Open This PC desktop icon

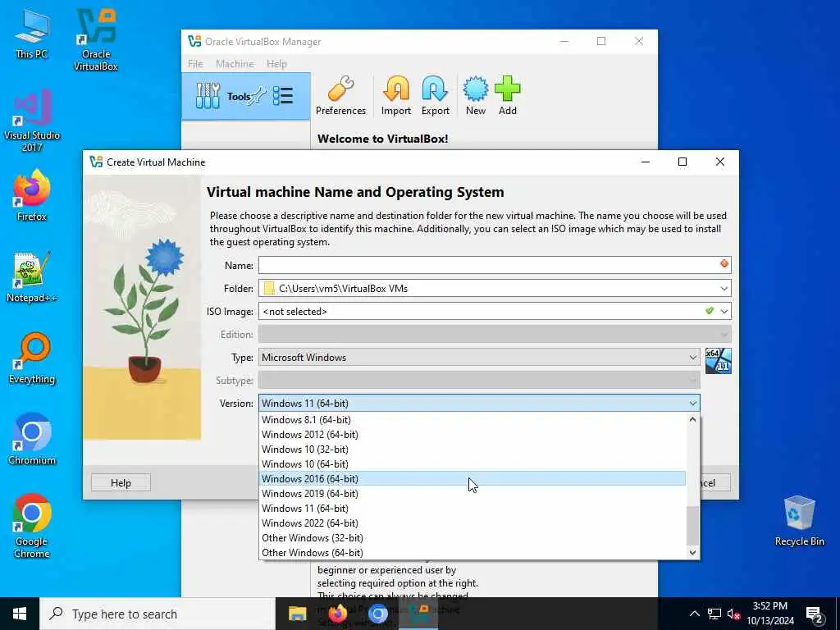click(x=32, y=34)
